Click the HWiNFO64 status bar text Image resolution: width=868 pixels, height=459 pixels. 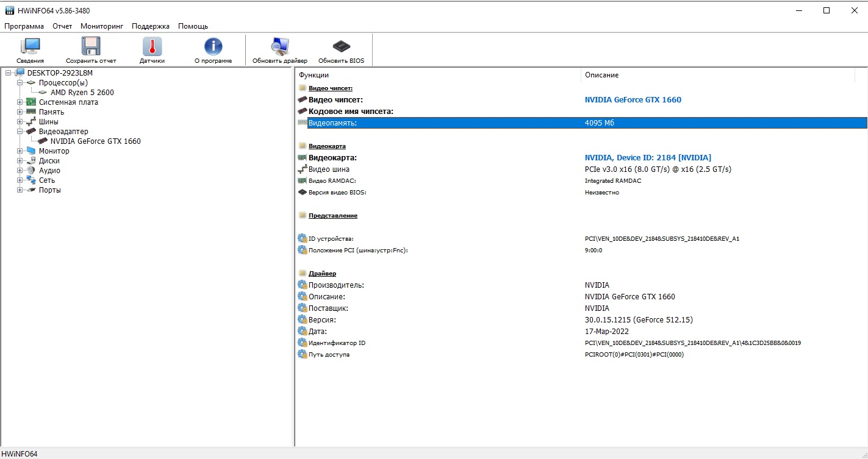pyautogui.click(x=19, y=454)
